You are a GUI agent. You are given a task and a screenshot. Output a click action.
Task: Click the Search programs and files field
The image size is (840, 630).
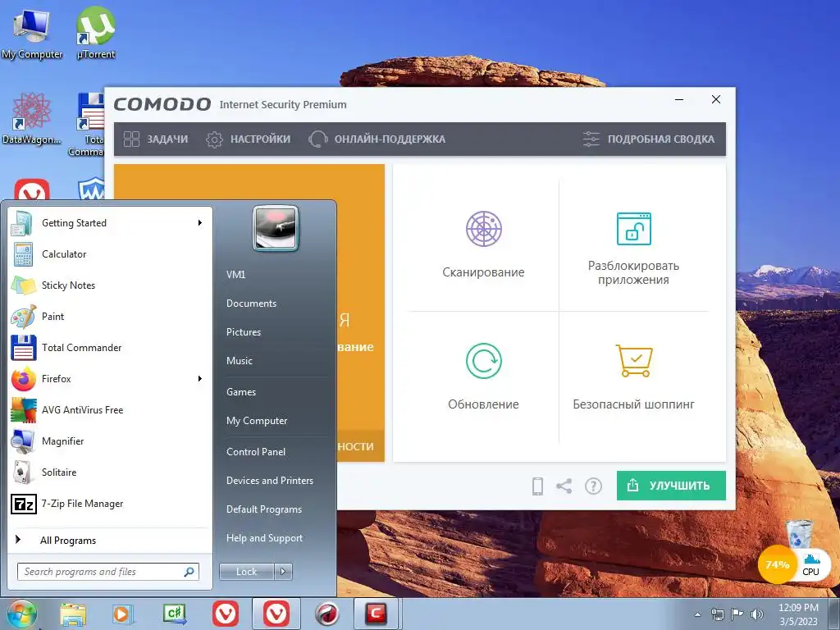pyautogui.click(x=108, y=572)
